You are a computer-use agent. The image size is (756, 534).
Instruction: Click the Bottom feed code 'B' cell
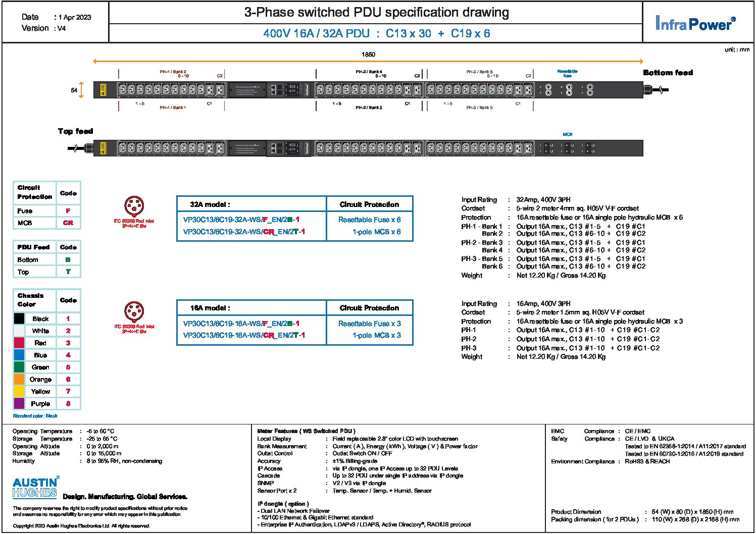coord(68,259)
